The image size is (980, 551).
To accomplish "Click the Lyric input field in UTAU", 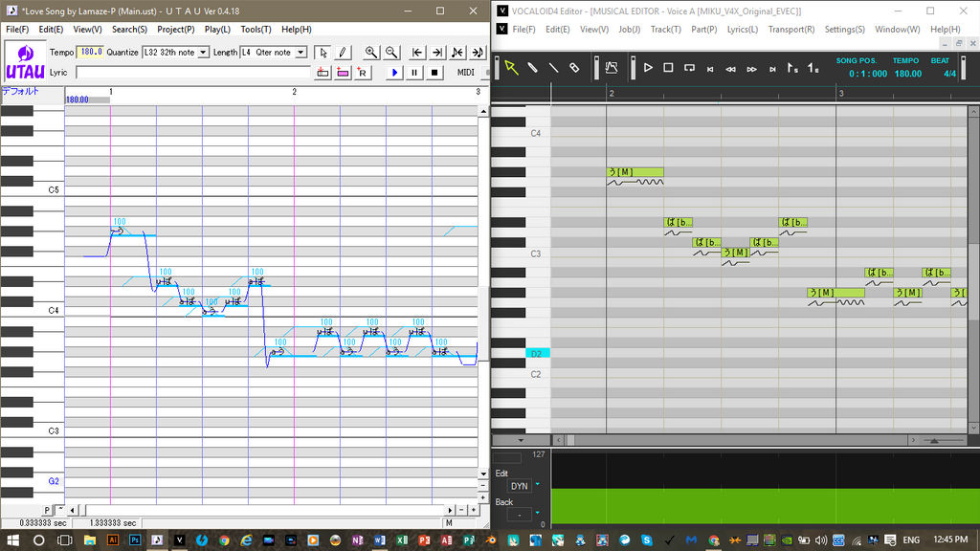I will [193, 73].
